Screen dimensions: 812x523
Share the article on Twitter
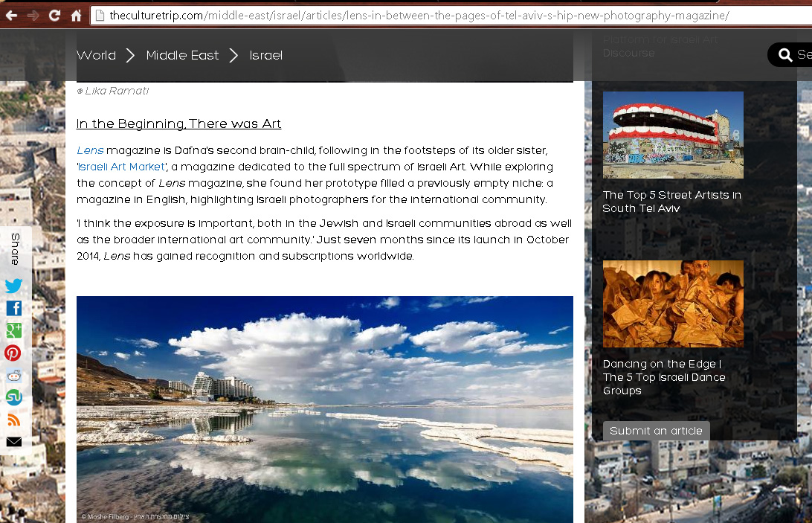click(x=13, y=286)
